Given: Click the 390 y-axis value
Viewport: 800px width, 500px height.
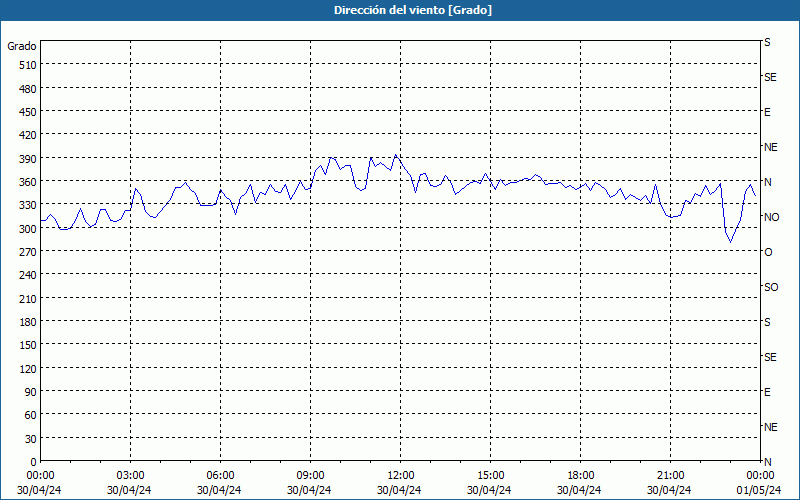Looking at the screenshot, I should click(x=28, y=159).
